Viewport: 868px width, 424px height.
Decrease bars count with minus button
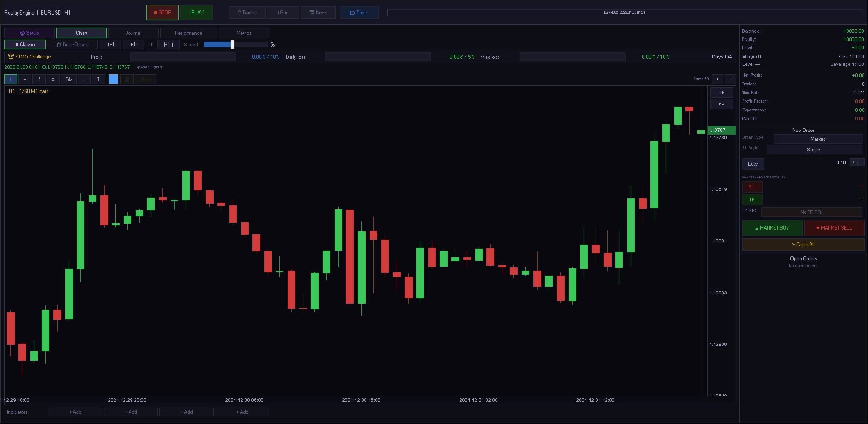(x=730, y=79)
